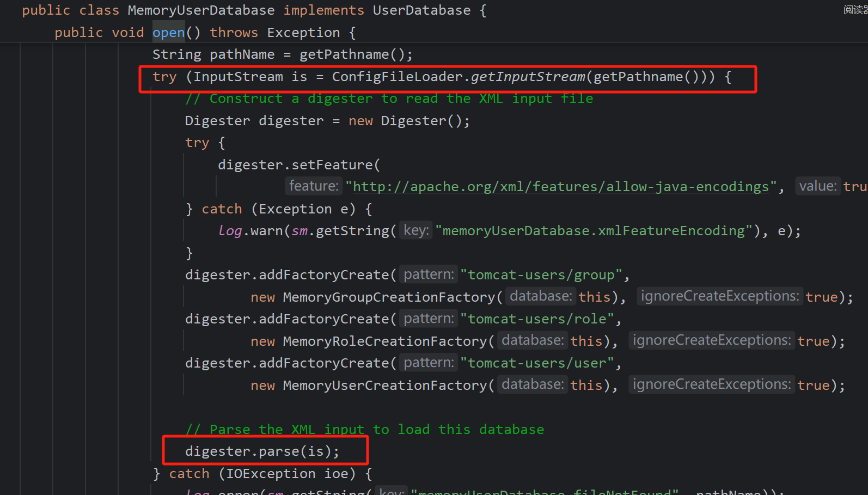Click ignoreCreateExceptions hint on MemoryGroupCreationFactory line
Screen dimensions: 868x495
pos(720,296)
